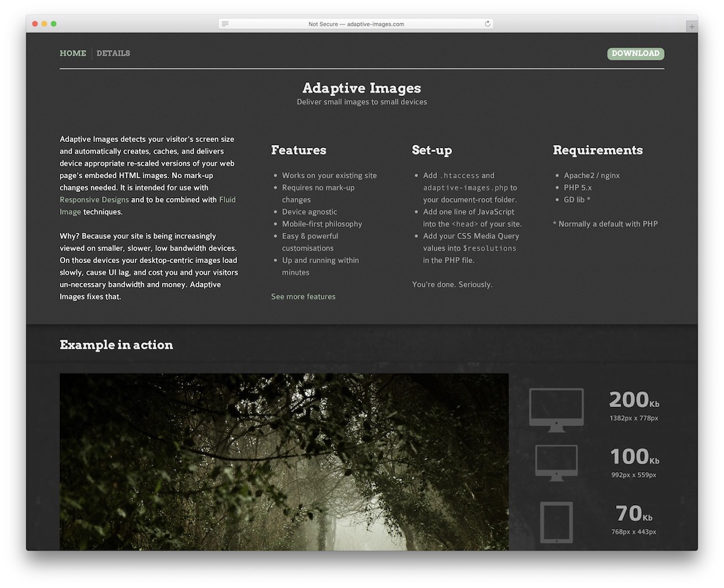This screenshot has width=724, height=588.
Task: Click the tablet icon beside 70Kb
Action: click(x=556, y=522)
